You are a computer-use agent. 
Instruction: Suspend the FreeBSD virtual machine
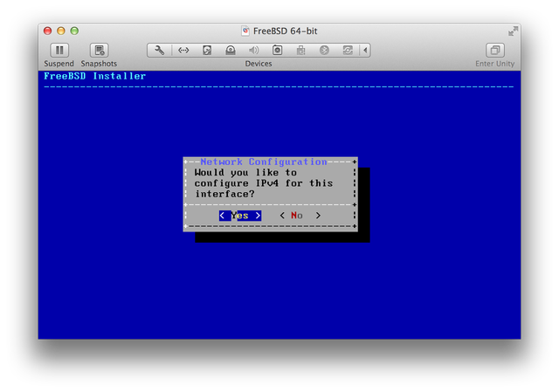coord(59,51)
